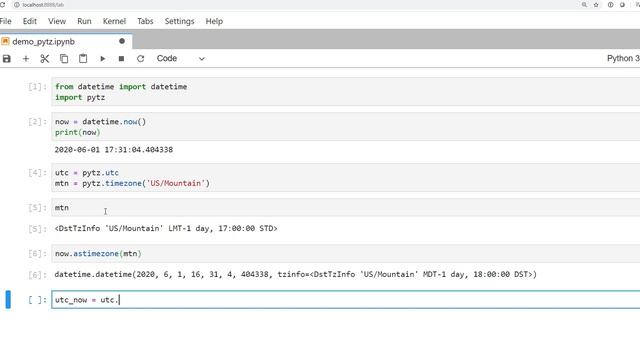Restart the kernel with the circular arrow icon
The image size is (640, 360).
140,59
